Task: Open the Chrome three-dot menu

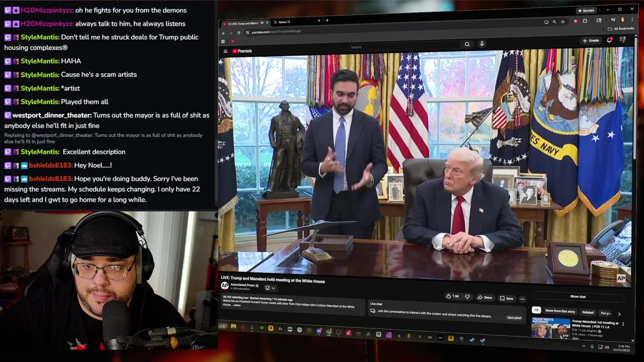Action: point(632,19)
